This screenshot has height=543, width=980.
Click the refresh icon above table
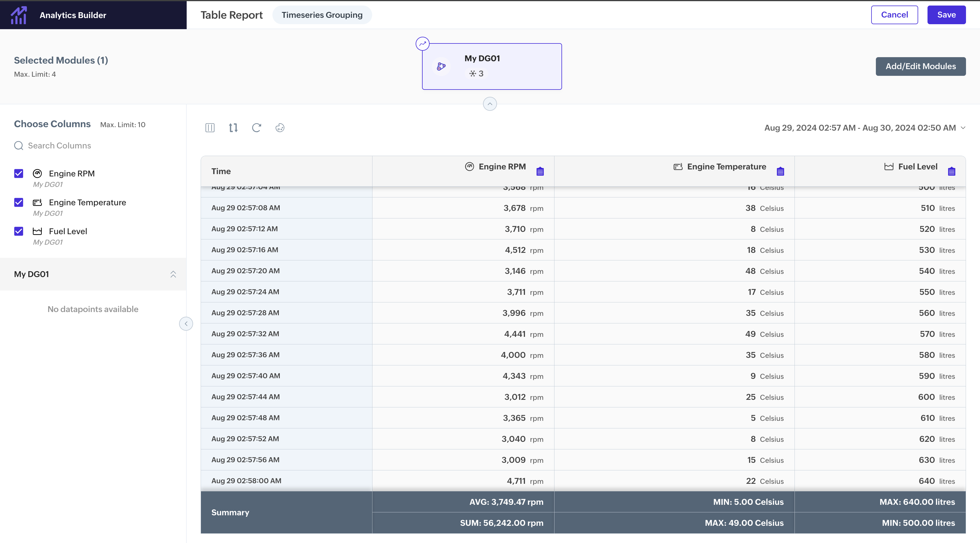point(256,128)
